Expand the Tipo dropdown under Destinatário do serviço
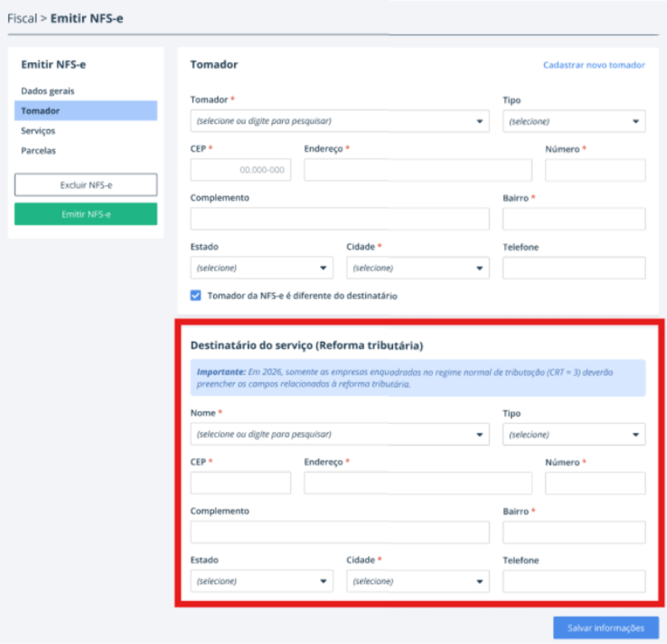This screenshot has width=667, height=644. [574, 435]
